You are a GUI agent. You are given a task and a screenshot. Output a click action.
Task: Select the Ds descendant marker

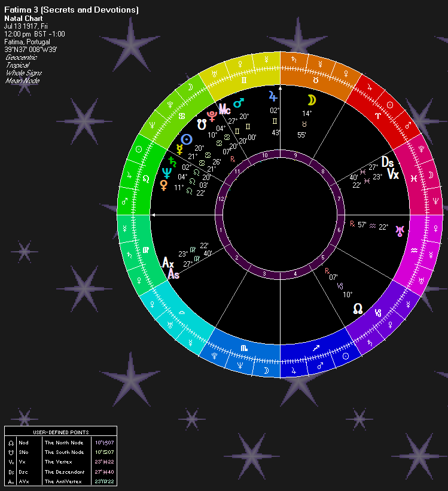point(388,162)
